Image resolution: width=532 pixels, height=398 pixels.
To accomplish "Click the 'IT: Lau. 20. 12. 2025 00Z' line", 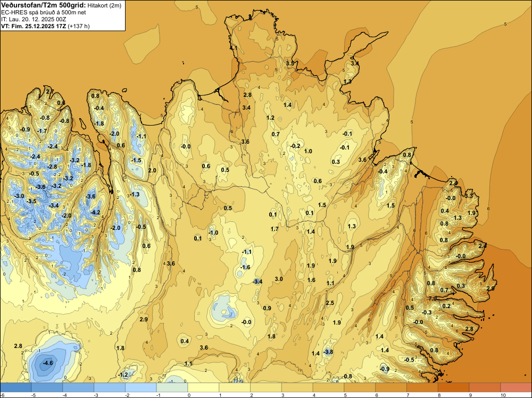I will click(34, 19).
